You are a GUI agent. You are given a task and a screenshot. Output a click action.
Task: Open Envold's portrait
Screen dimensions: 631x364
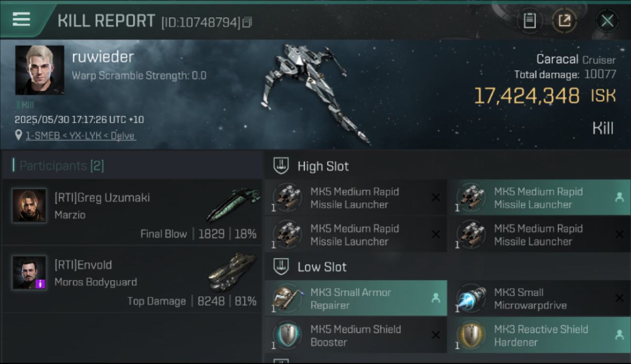(29, 272)
